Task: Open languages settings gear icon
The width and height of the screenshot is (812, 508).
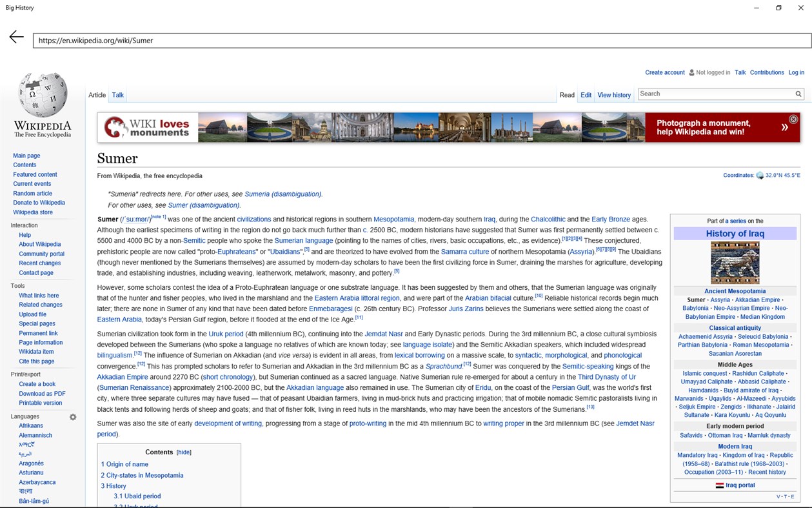Action: pos(73,417)
